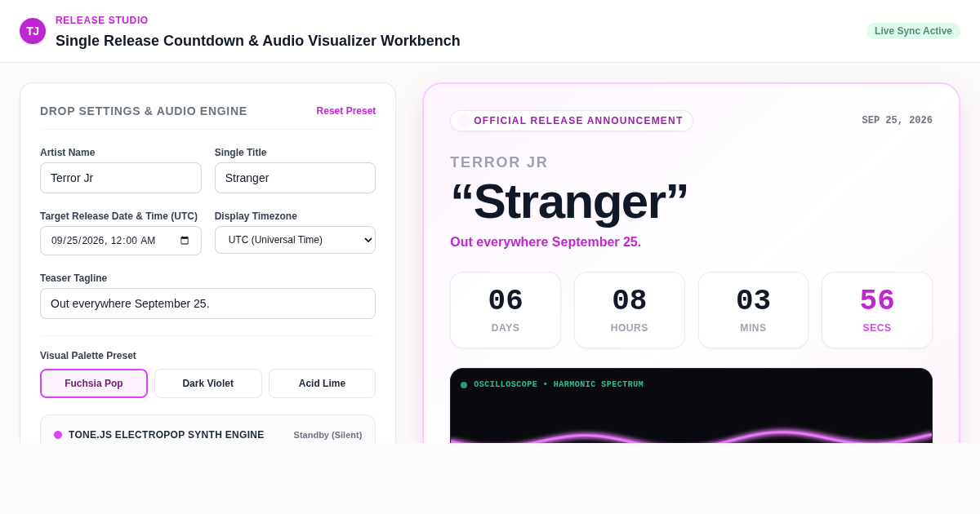Click the Live Sync Active badge
980x514 pixels.
coord(913,31)
